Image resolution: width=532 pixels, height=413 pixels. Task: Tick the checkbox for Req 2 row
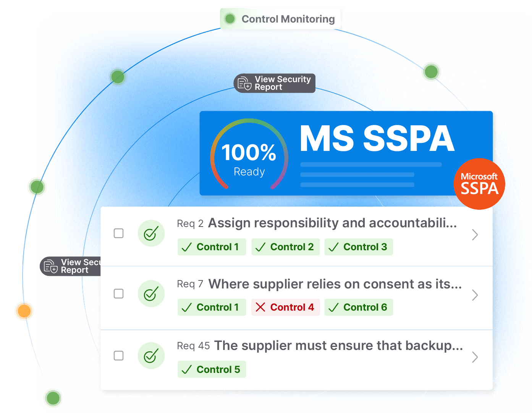pos(119,233)
